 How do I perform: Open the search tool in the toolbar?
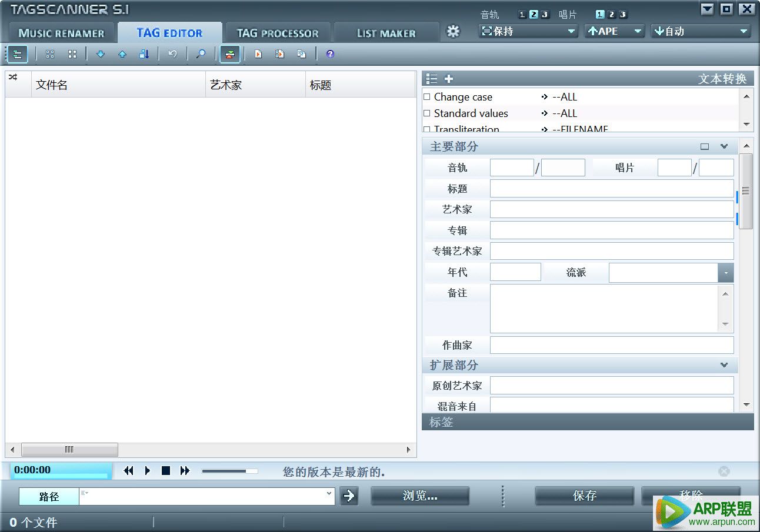pyautogui.click(x=201, y=53)
